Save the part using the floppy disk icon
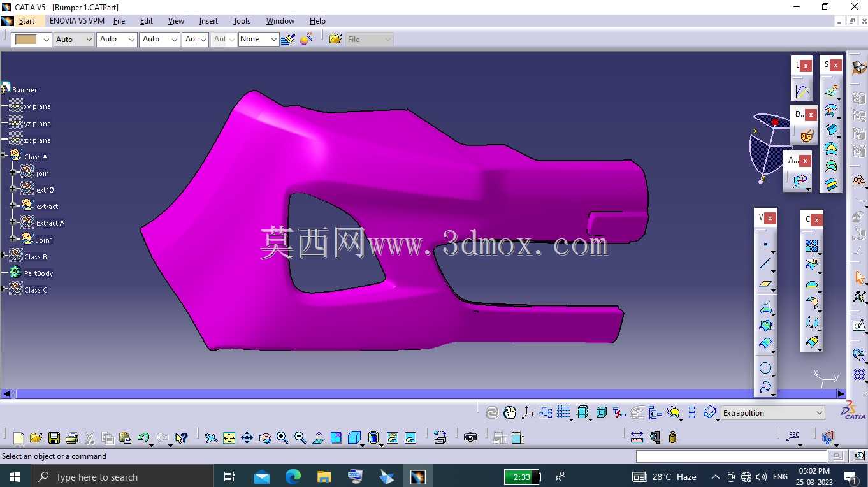Viewport: 868px width, 487px height. click(54, 438)
